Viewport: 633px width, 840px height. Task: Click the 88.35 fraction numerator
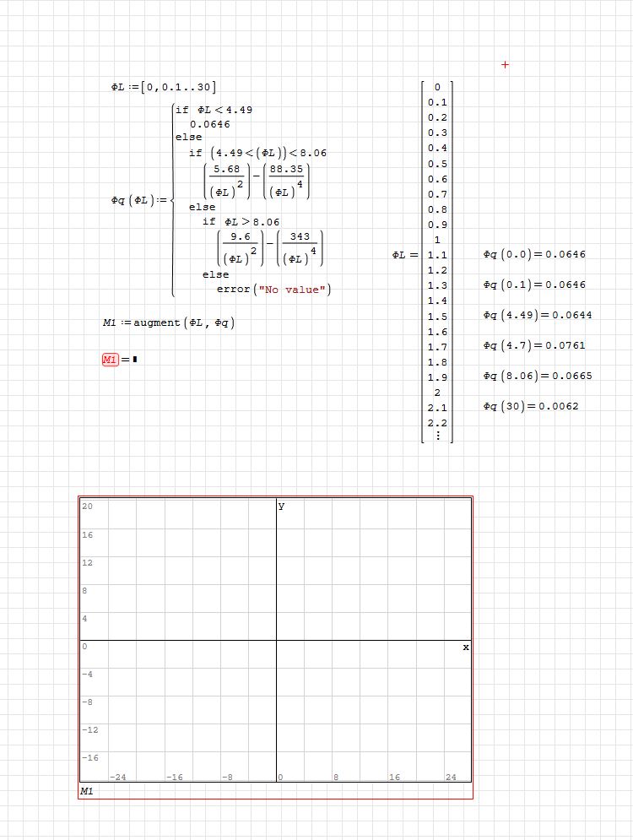[x=286, y=170]
